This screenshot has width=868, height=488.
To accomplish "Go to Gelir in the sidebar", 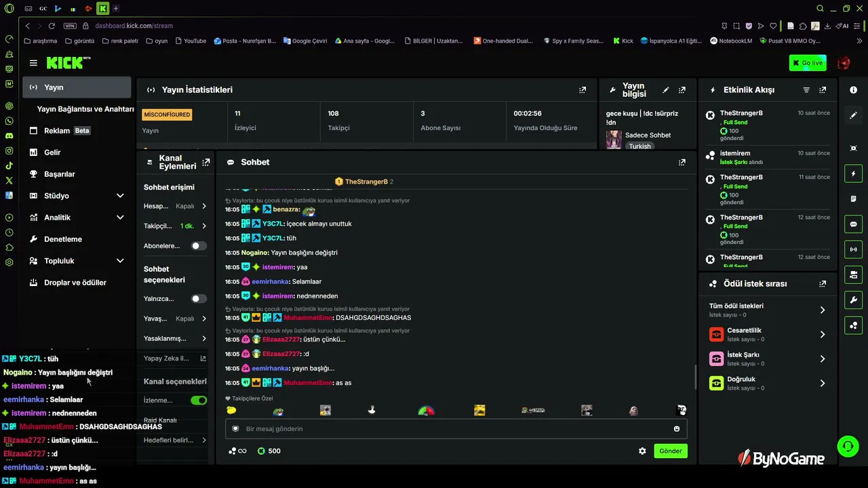I will click(77, 152).
